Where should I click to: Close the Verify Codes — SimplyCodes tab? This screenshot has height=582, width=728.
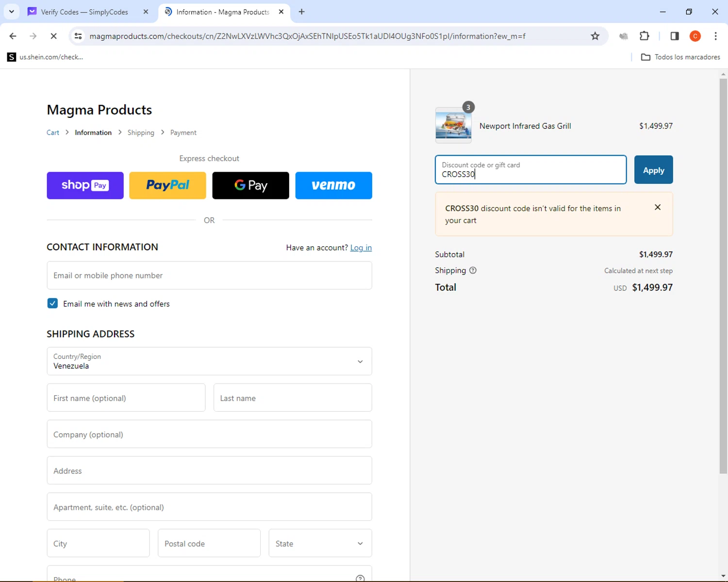click(146, 12)
